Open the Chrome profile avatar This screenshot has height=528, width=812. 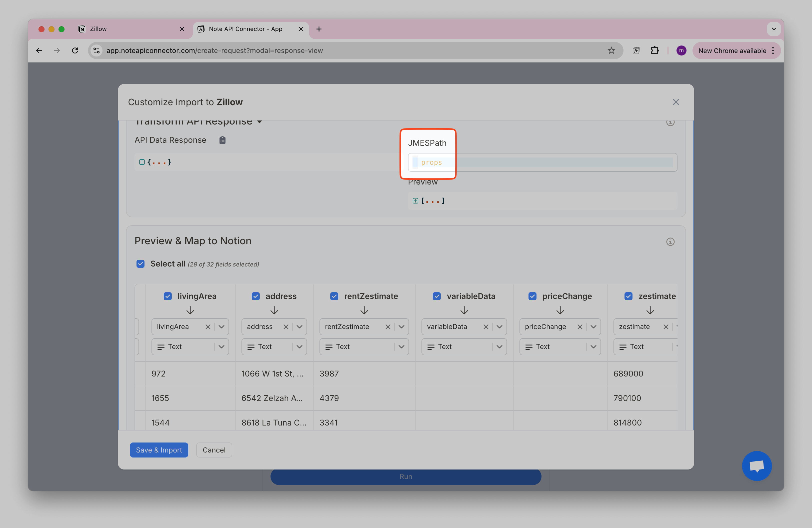(x=681, y=50)
